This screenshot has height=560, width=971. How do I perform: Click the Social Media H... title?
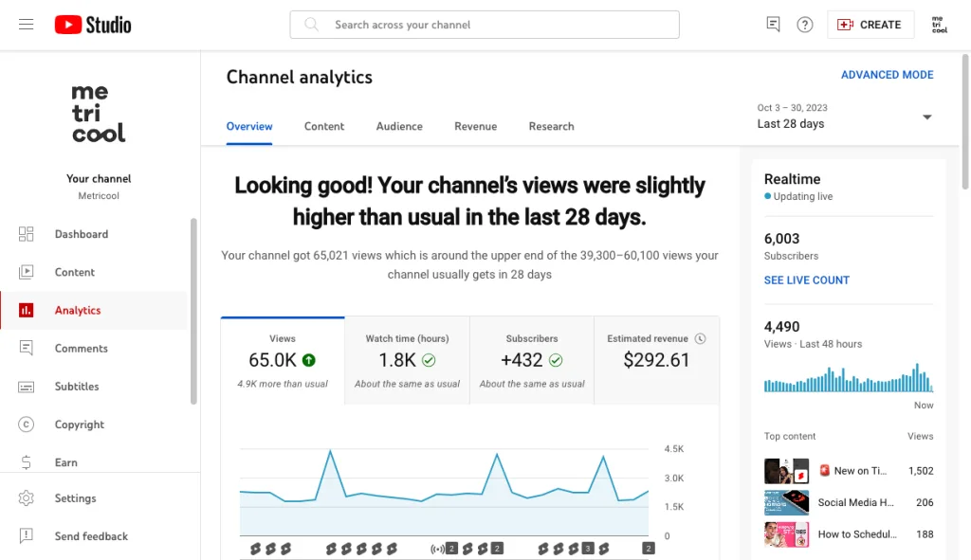pyautogui.click(x=855, y=502)
